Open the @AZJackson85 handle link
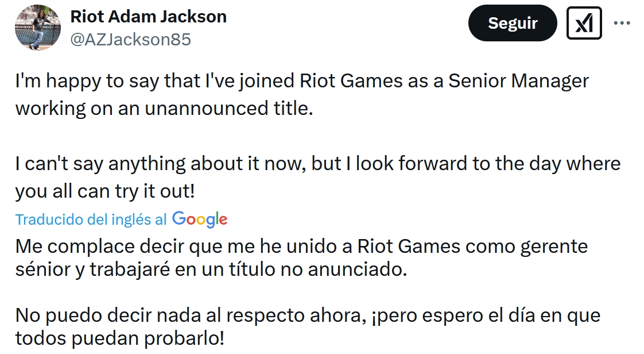This screenshot has width=644, height=354. click(130, 39)
